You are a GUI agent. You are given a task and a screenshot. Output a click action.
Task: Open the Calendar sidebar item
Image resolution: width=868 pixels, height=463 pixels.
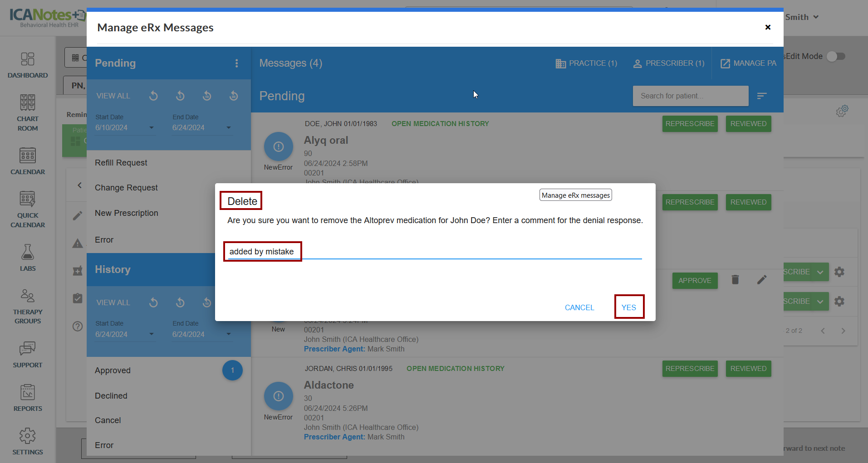(28, 161)
